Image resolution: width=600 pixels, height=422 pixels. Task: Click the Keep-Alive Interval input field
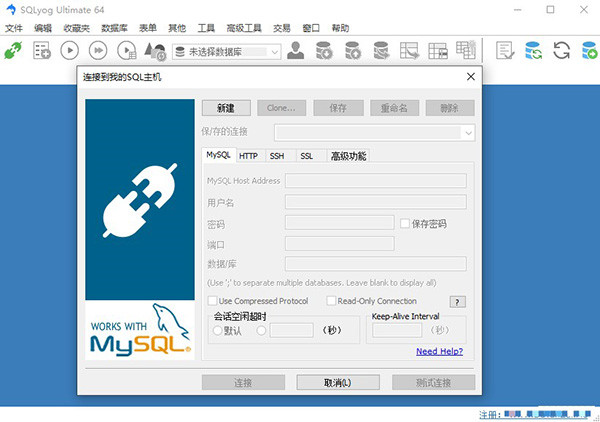coord(397,330)
